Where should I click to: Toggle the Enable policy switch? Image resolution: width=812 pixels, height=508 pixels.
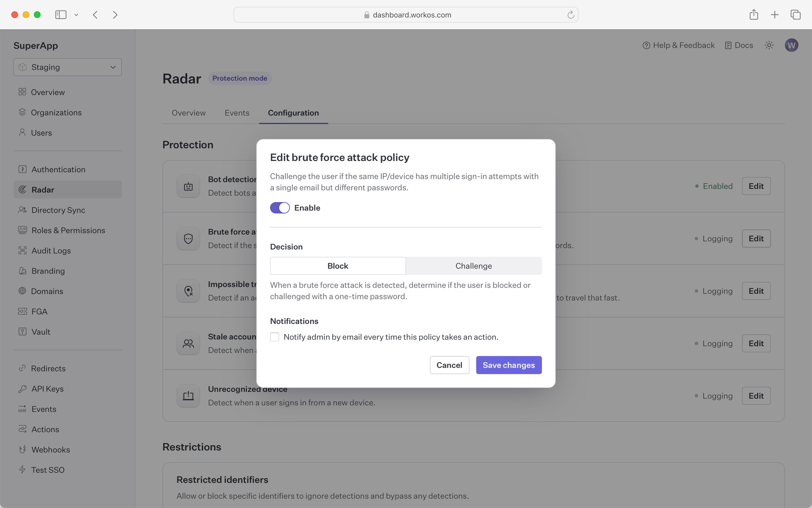coord(280,208)
